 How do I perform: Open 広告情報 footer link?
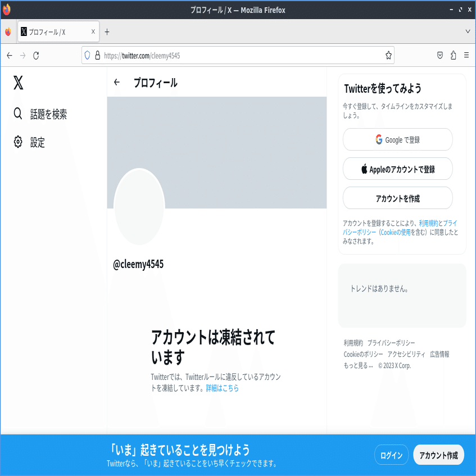[439, 354]
